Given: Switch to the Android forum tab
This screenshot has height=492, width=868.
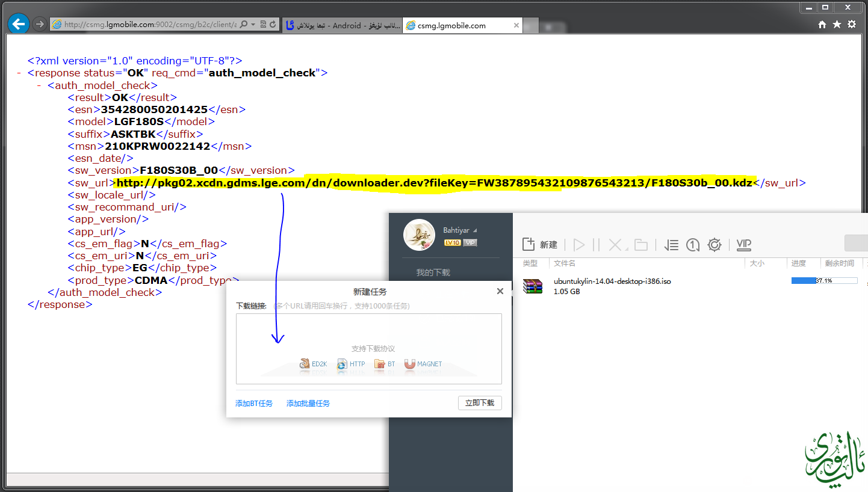Looking at the screenshot, I should (x=341, y=25).
